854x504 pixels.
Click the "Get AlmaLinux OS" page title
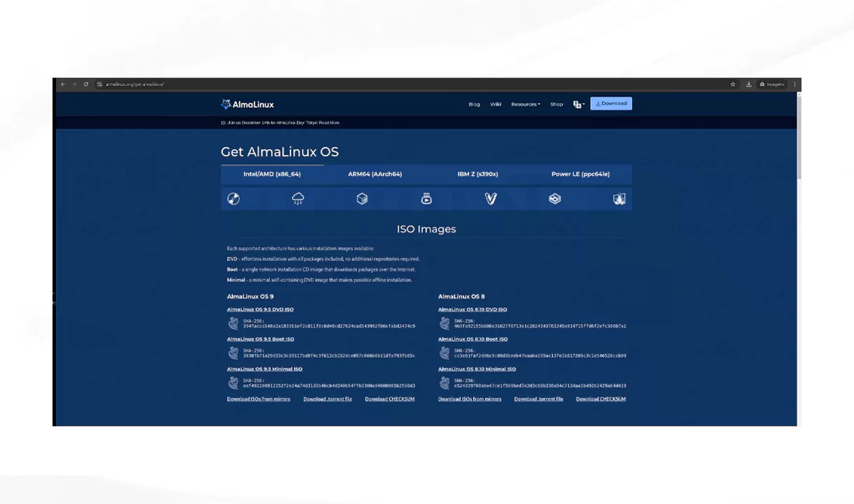click(280, 152)
